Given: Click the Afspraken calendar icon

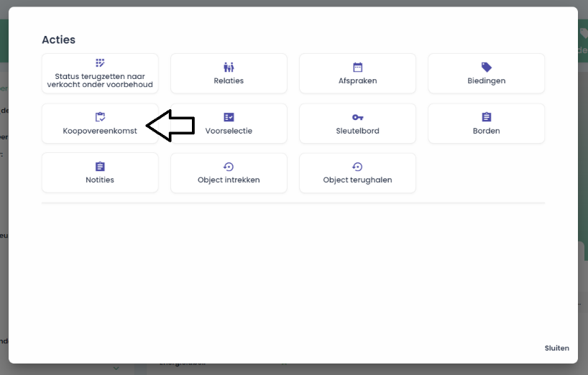Looking at the screenshot, I should click(x=358, y=68).
